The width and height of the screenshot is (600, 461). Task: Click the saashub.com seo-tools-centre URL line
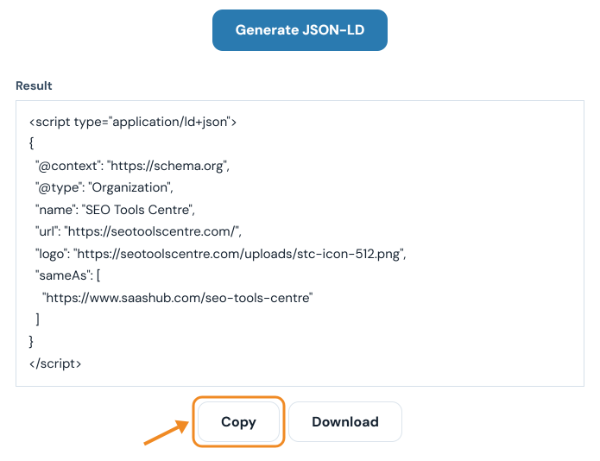click(177, 298)
